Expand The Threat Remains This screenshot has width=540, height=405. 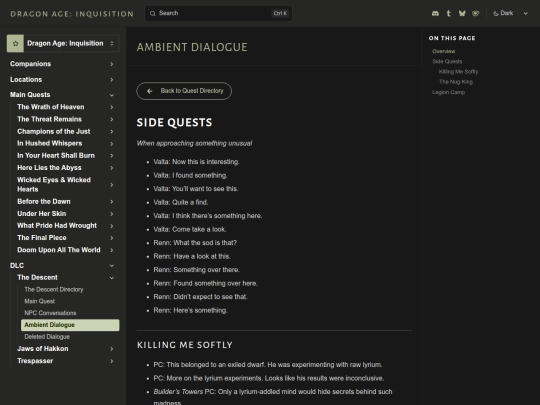pyautogui.click(x=65, y=119)
